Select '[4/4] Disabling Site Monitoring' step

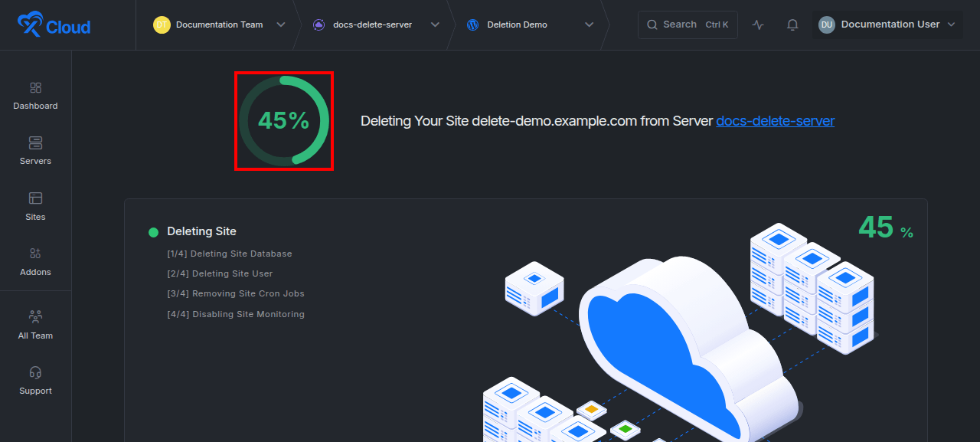[236, 314]
